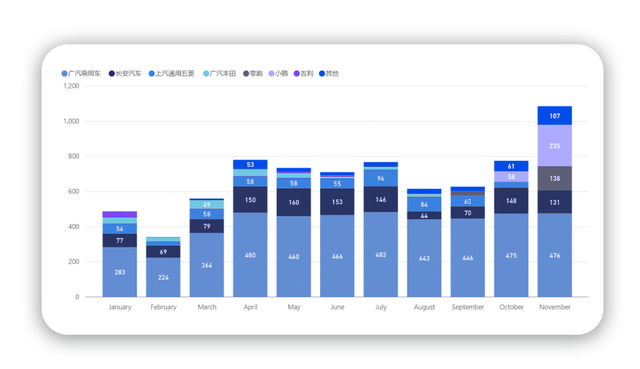Click the January segment labeled 56
Image resolution: width=640 pixels, height=369 pixels.
point(120,229)
